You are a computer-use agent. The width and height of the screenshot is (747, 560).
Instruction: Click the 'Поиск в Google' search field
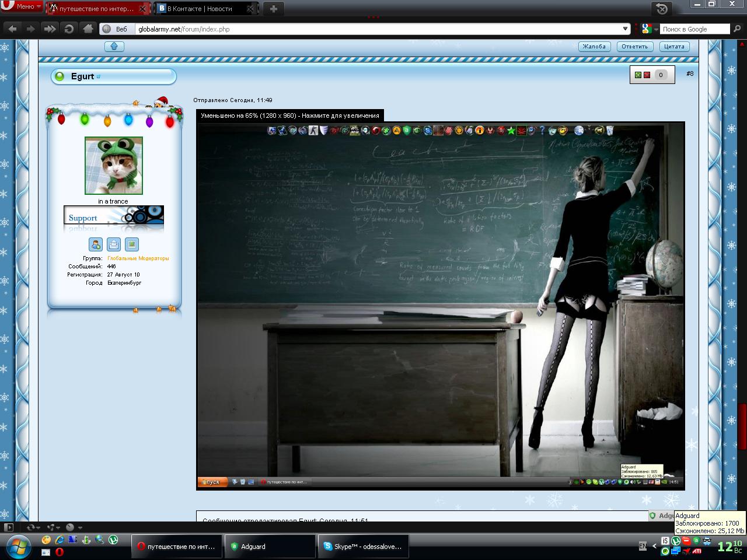point(694,29)
